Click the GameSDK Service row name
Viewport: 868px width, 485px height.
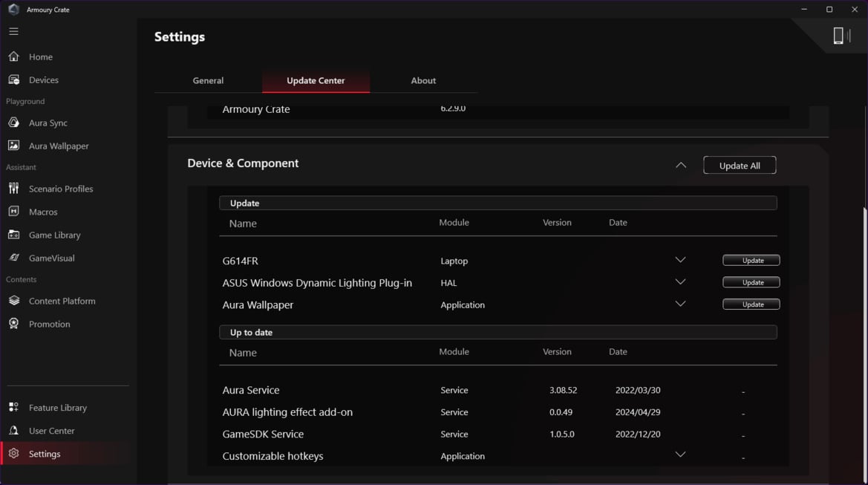(x=263, y=434)
